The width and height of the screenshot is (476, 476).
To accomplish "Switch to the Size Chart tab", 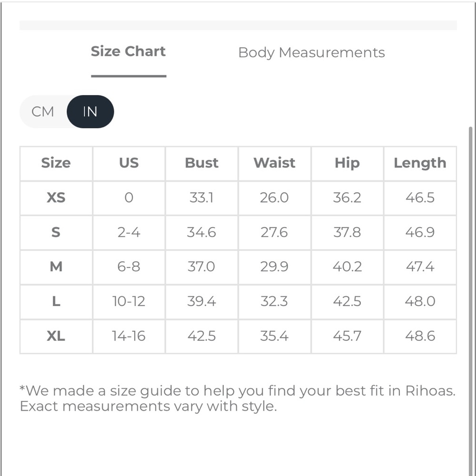I will click(x=129, y=51).
